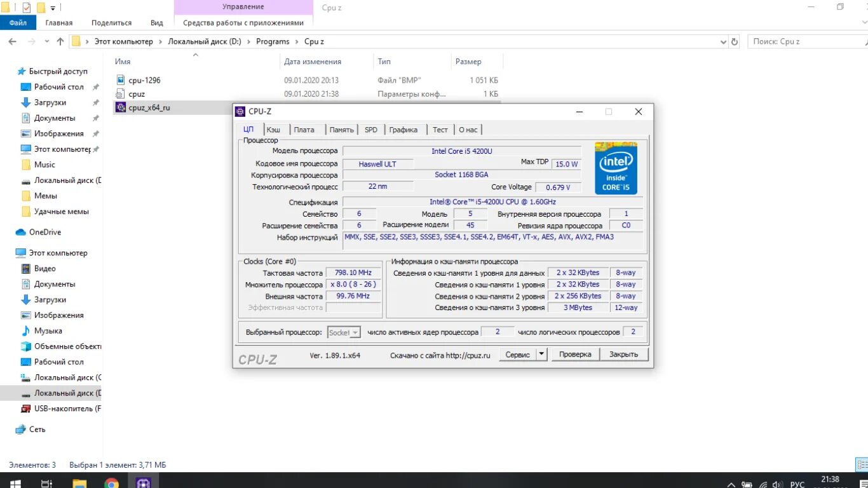This screenshot has height=488, width=868.
Task: Open the Файл menu in Explorer
Action: [x=18, y=22]
